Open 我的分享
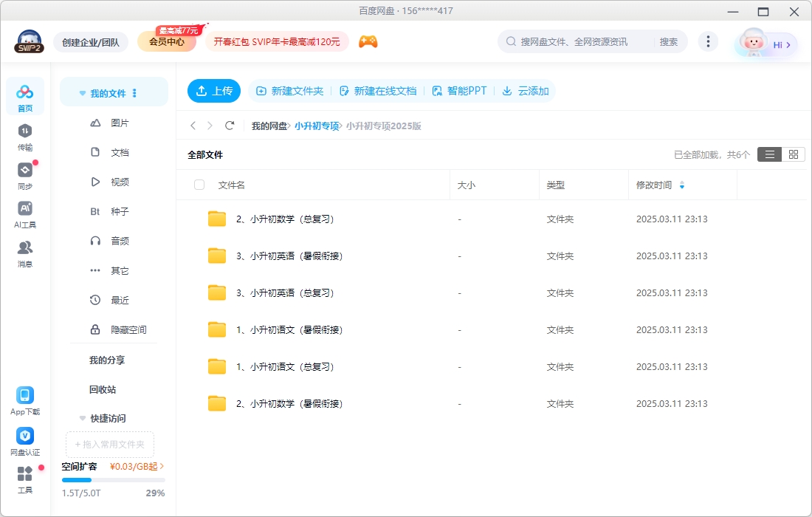 (x=107, y=360)
